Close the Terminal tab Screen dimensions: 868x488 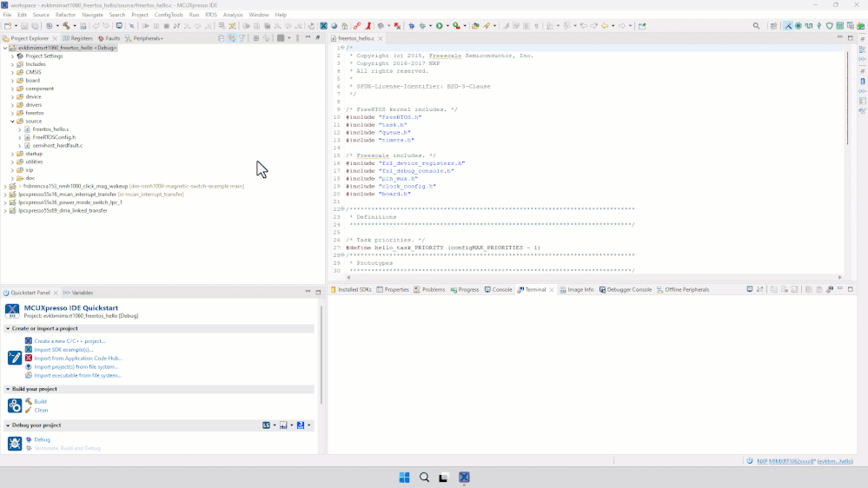pyautogui.click(x=552, y=289)
